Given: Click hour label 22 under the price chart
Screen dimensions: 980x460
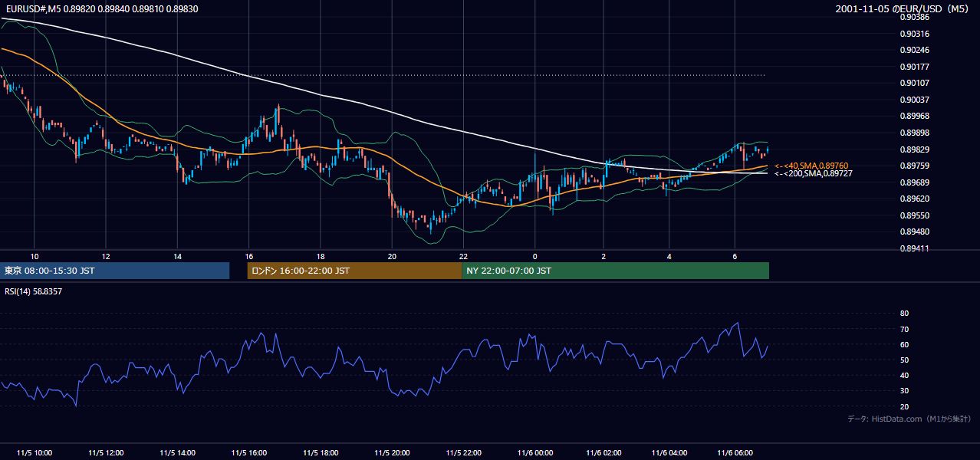Looking at the screenshot, I should coord(463,256).
